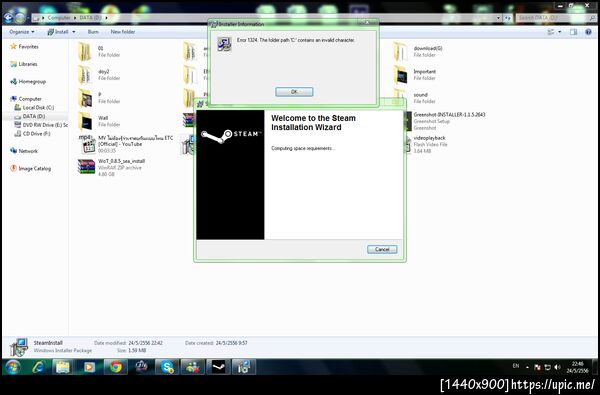This screenshot has width=600, height=395.
Task: Select DATA (D:) in navigation pane
Action: 30,116
